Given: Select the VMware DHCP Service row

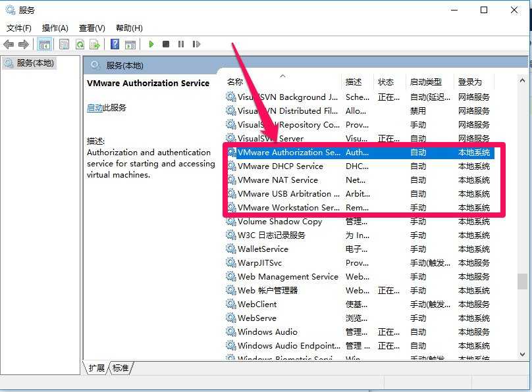Looking at the screenshot, I should [x=359, y=166].
